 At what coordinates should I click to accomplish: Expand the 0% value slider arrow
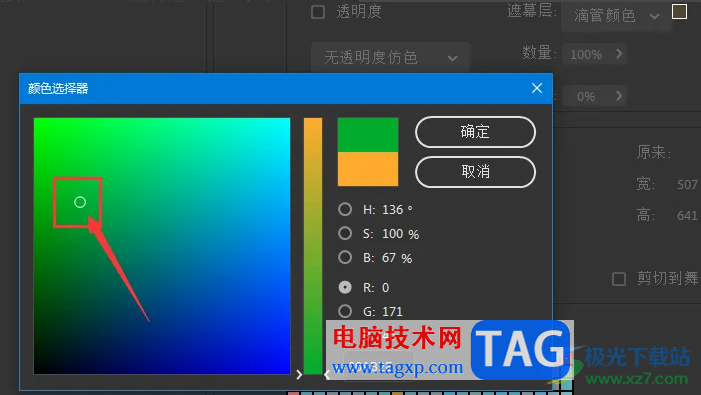point(619,96)
